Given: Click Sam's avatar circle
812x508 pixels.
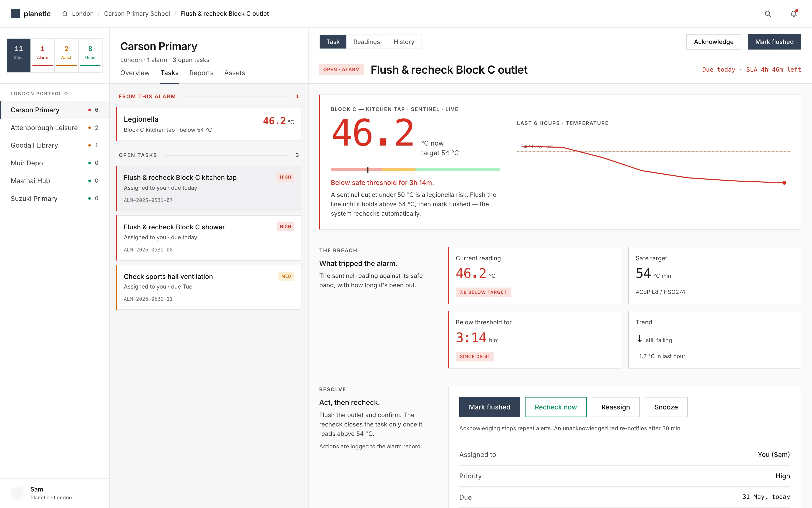Looking at the screenshot, I should [18, 493].
